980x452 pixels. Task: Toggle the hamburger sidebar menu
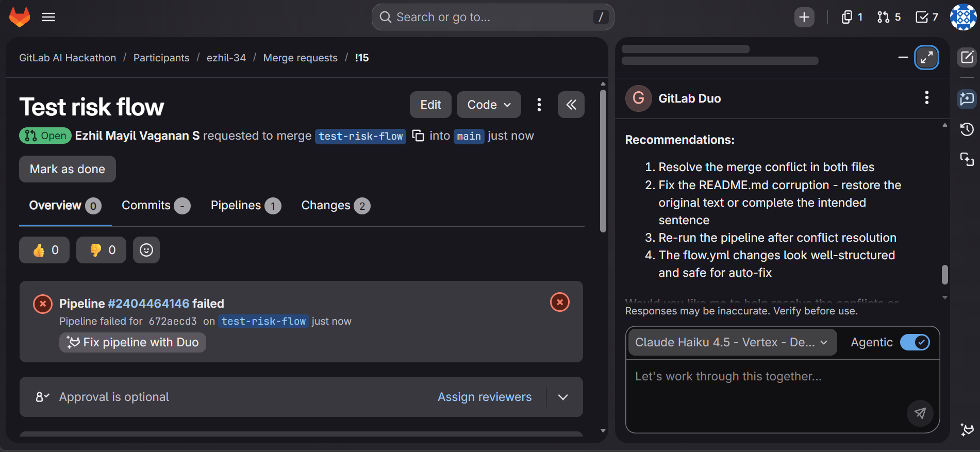48,17
